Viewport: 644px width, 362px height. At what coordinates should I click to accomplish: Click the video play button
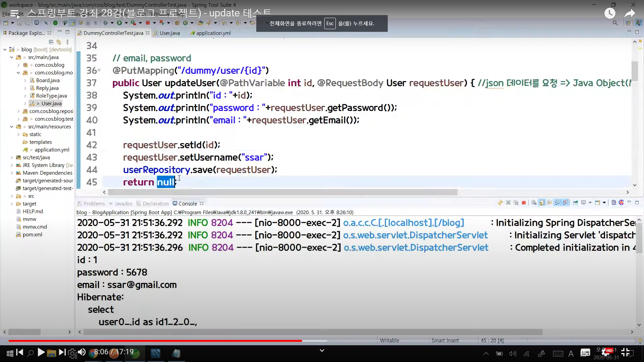pos(41,352)
